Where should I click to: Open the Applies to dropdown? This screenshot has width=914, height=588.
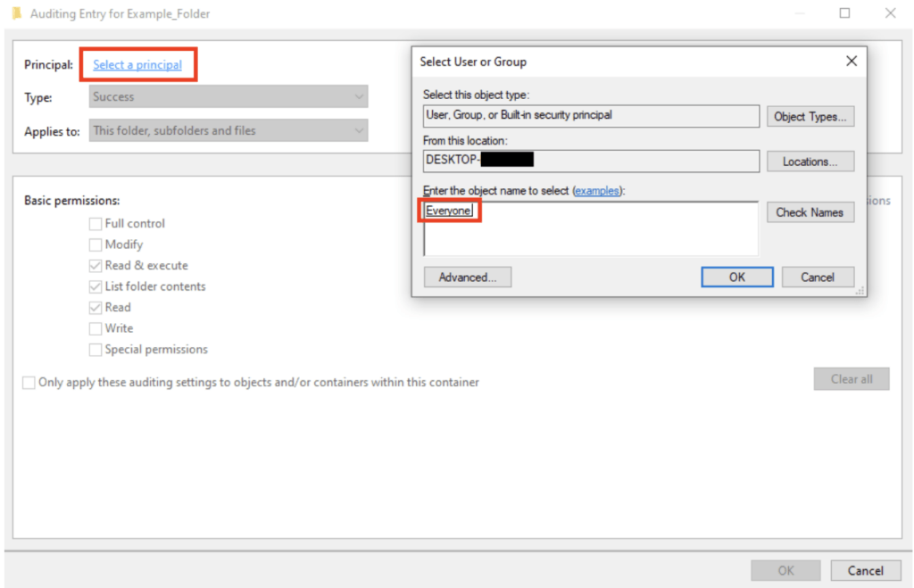(228, 130)
